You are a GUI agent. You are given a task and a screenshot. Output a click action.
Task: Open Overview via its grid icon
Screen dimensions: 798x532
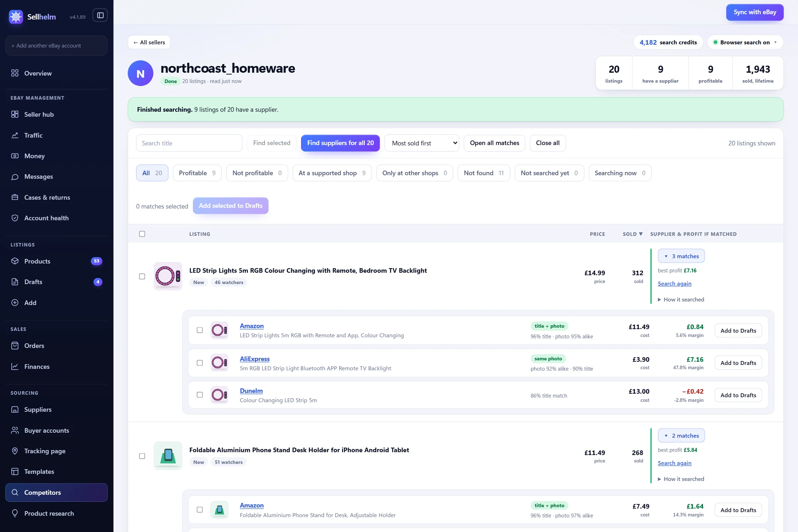[x=15, y=73]
